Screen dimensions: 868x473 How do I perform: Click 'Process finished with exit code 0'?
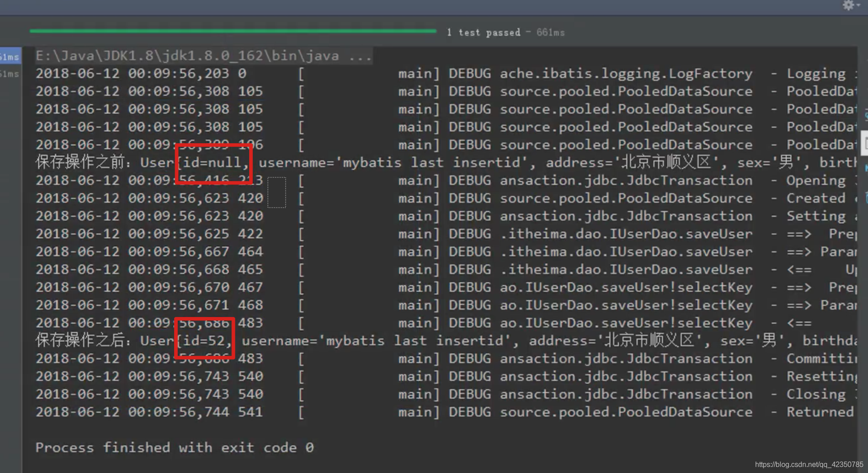pos(175,448)
